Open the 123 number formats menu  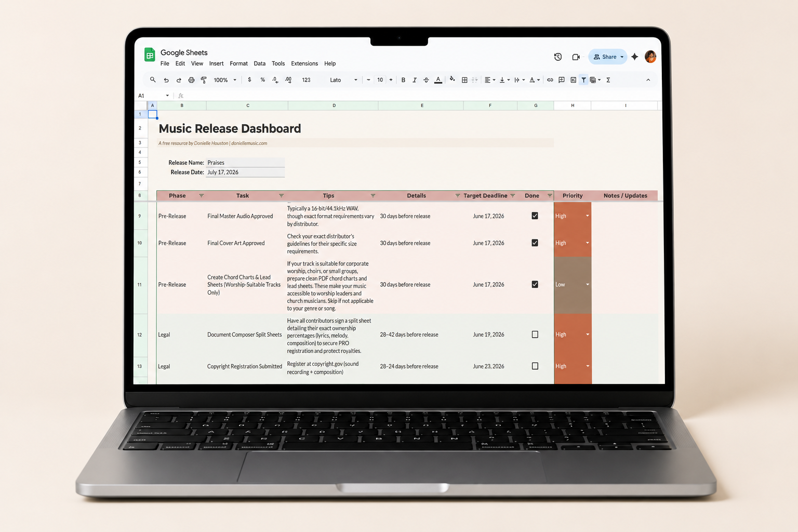pyautogui.click(x=307, y=80)
